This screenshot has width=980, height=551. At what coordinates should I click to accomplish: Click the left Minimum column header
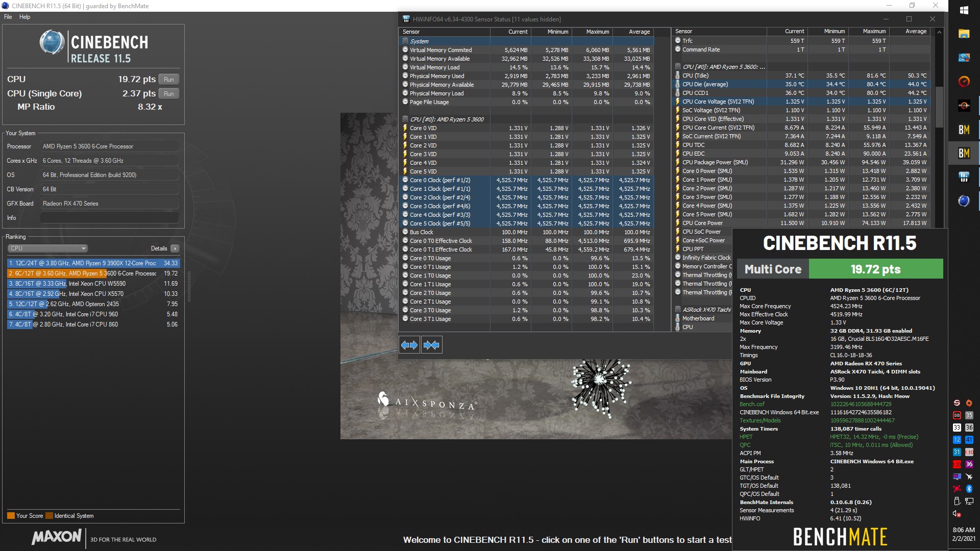point(551,32)
